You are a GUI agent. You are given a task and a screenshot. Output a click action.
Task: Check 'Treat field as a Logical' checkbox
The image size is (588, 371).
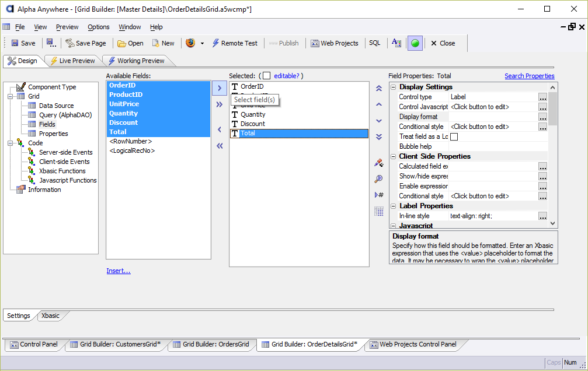[454, 136]
